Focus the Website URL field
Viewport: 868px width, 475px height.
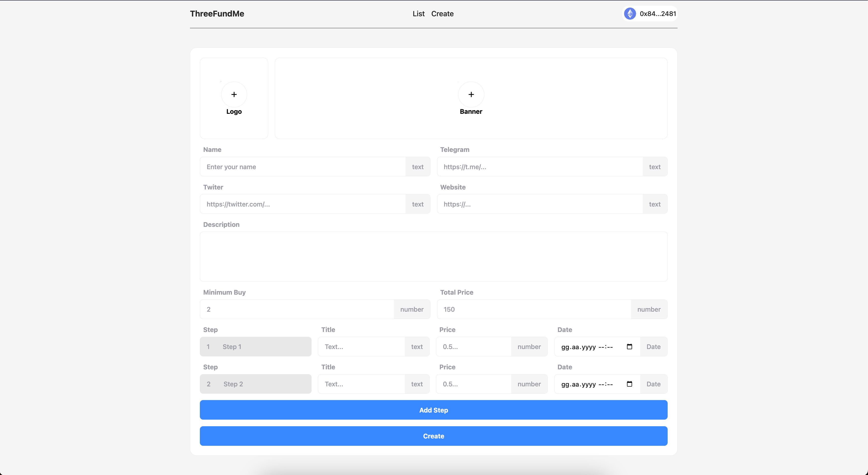(539, 204)
